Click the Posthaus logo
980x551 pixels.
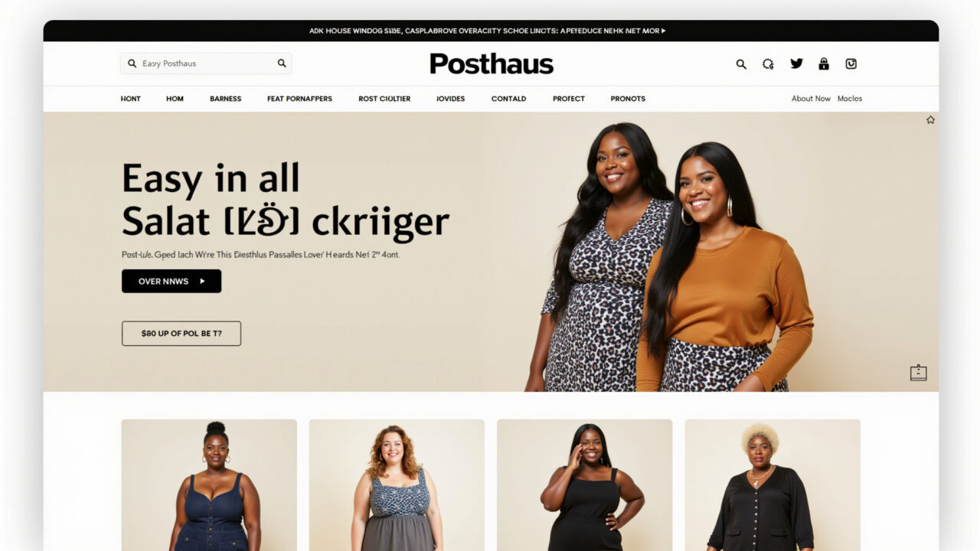click(x=492, y=64)
